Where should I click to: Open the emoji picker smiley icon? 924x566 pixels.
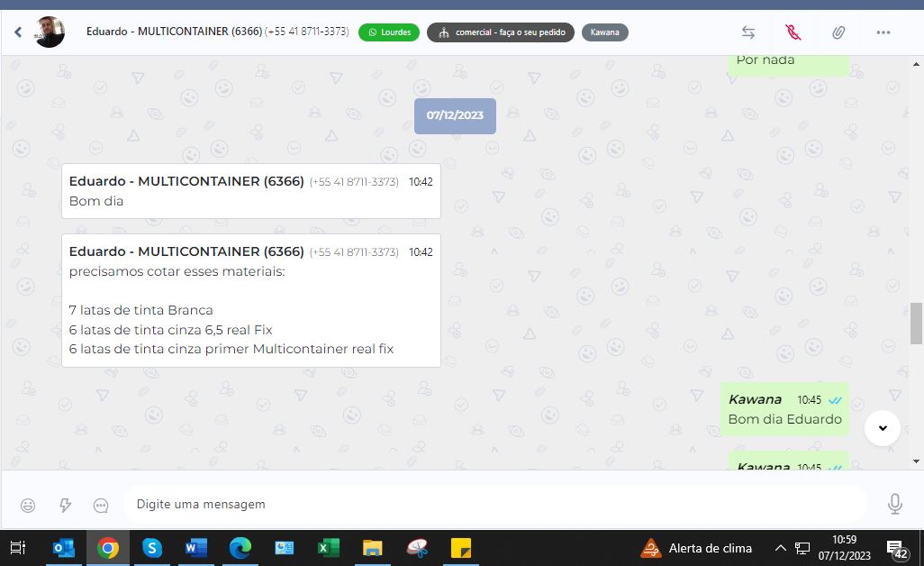pos(28,505)
